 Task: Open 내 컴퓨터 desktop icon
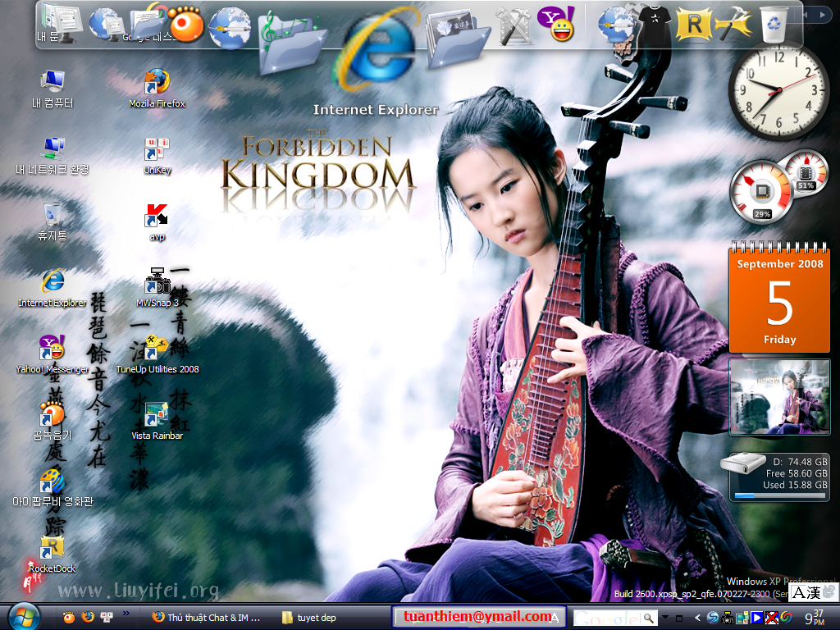click(x=52, y=89)
